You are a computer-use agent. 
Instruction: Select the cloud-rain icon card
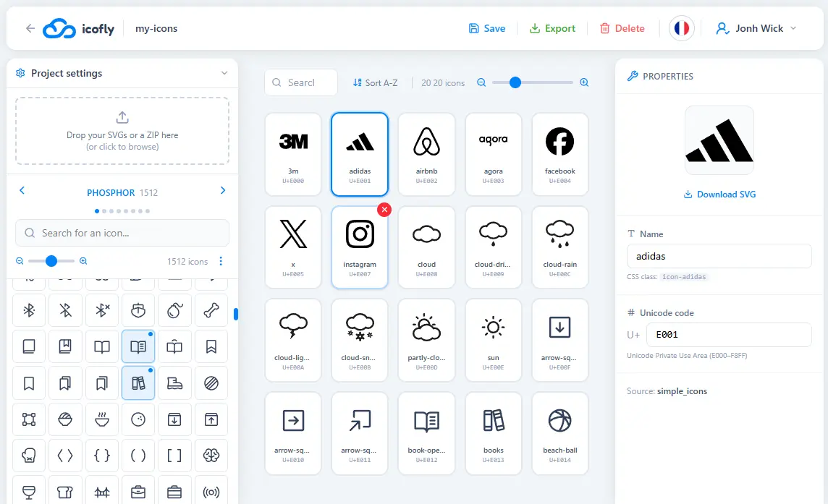[559, 247]
